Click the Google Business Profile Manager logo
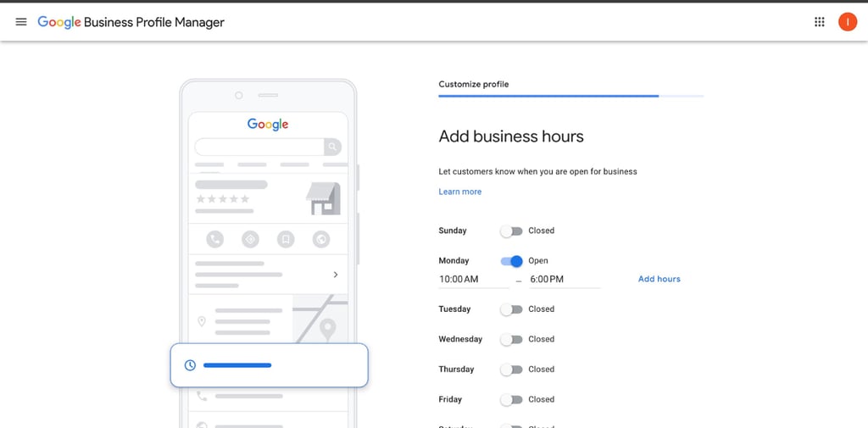868x428 pixels. (131, 22)
